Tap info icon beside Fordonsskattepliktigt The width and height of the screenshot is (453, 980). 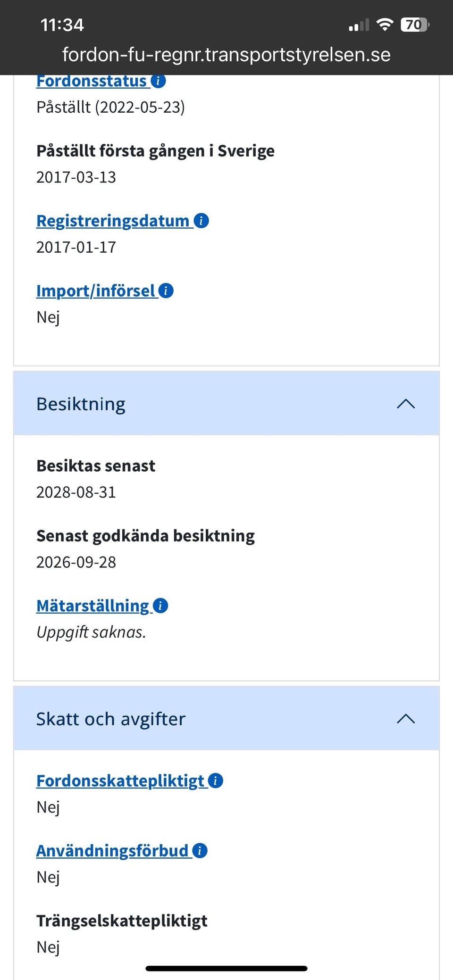coord(216,781)
